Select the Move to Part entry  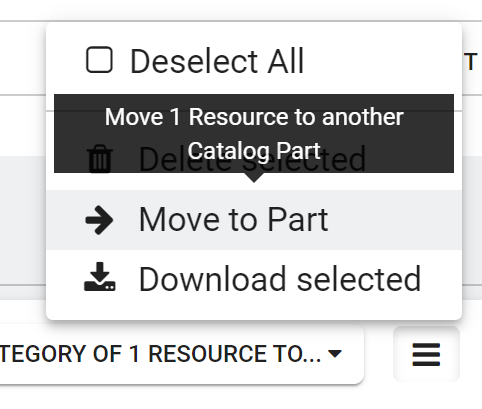[254, 220]
